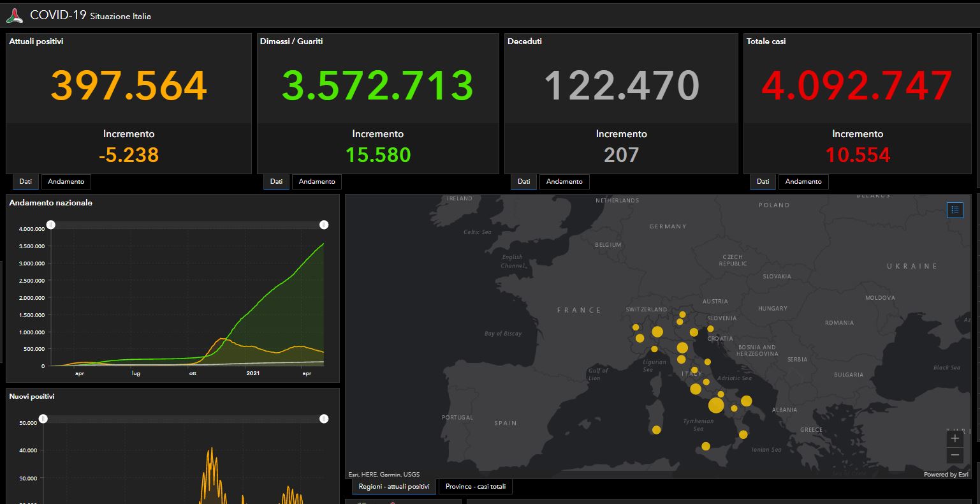Click the Esri, HERE, Garmin, USGS attribution
This screenshot has height=504, width=980.
click(x=384, y=474)
